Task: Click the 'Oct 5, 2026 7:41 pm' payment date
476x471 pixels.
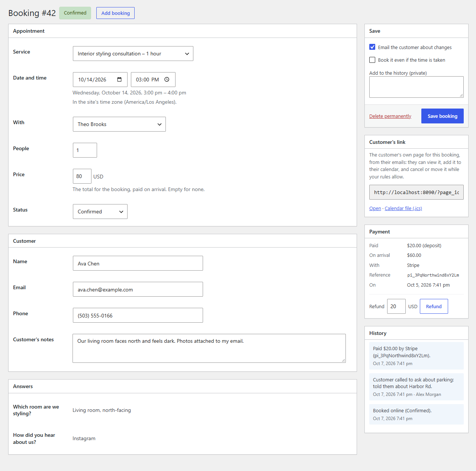Action: [x=428, y=285]
